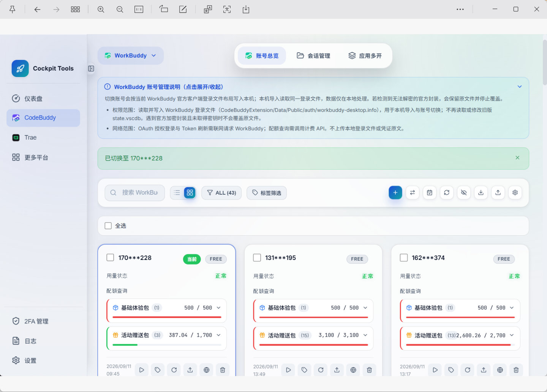Select the 131***195 account checkbox
547x392 pixels.
point(257,258)
